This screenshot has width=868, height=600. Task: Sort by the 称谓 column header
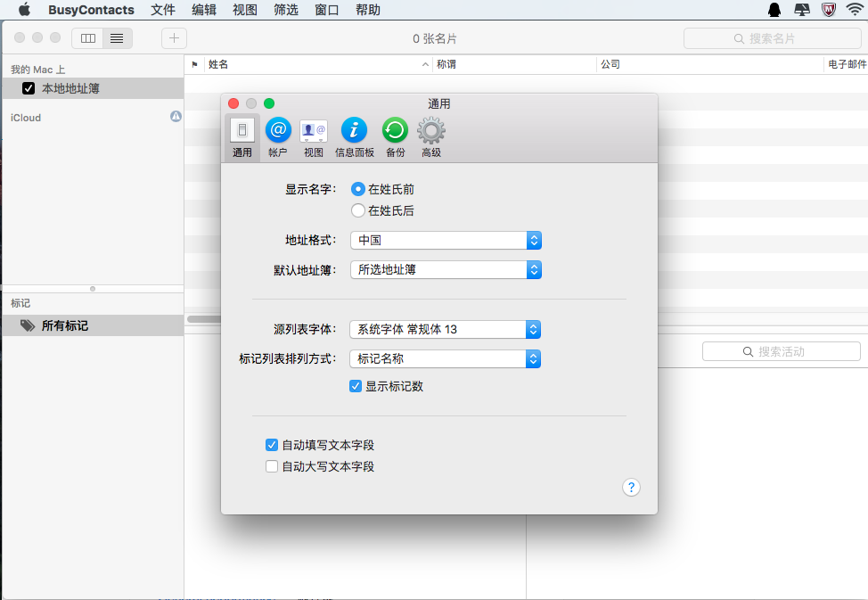click(x=515, y=64)
